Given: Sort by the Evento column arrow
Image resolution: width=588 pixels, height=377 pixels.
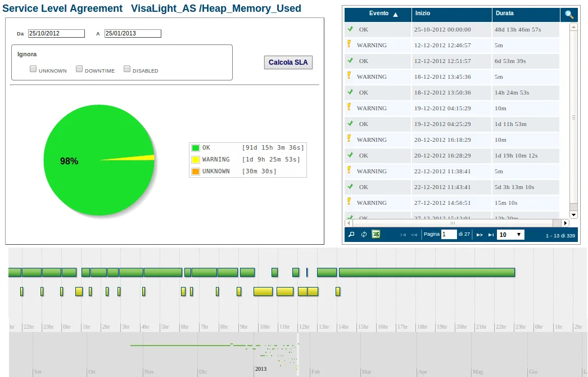Looking at the screenshot, I should 395,15.
